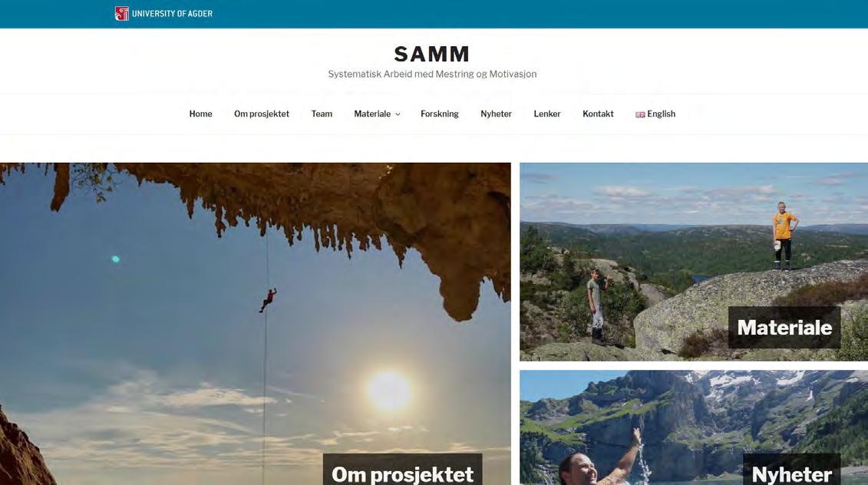Click the SAMM site title
This screenshot has height=485, width=868.
coord(432,54)
